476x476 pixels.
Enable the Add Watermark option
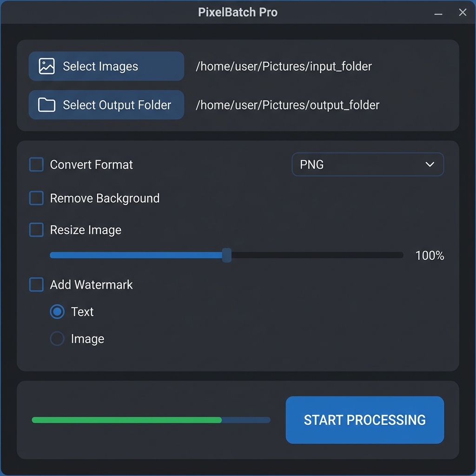(x=36, y=284)
